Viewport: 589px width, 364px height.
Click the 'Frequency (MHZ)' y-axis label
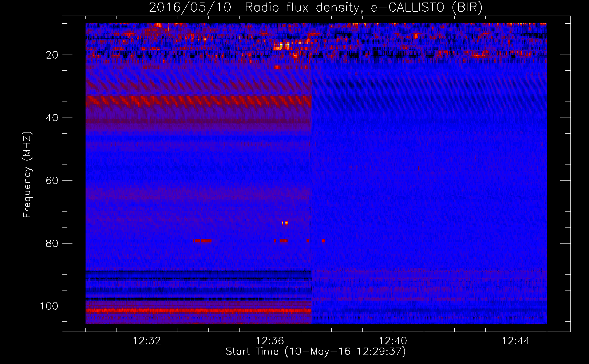pos(27,174)
